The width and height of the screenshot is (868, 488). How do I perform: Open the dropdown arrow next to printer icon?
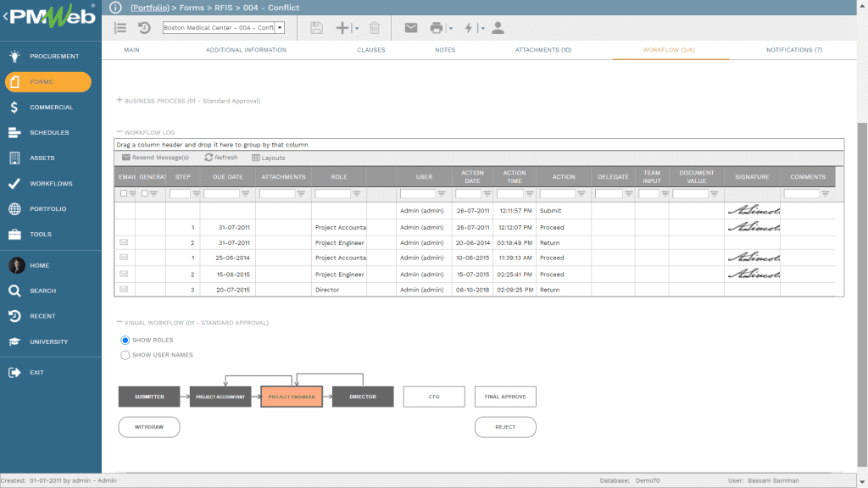click(x=451, y=28)
